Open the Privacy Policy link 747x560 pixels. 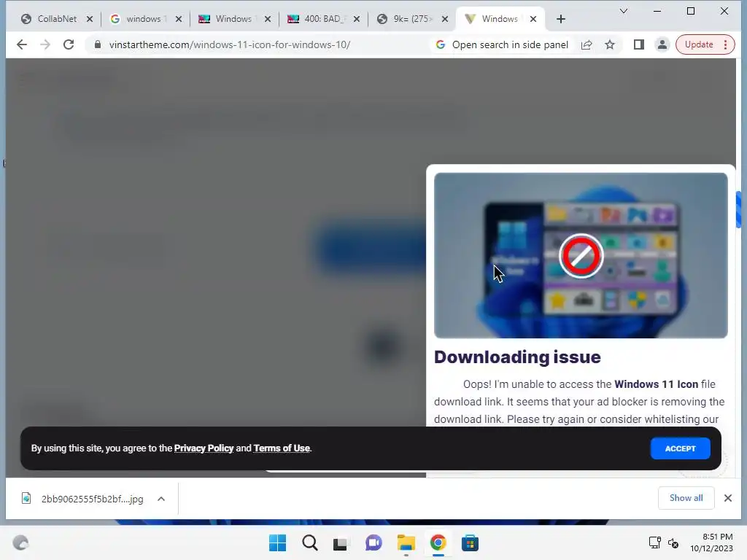204,448
